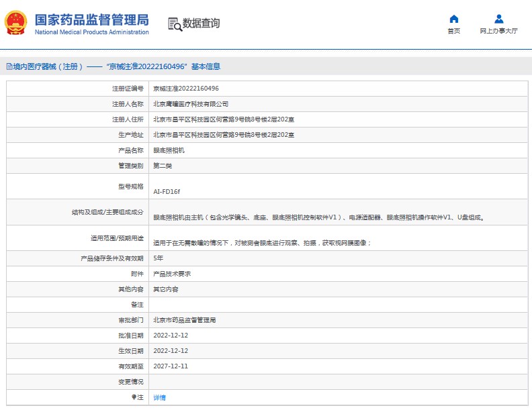Click 注册人住所 address value
The height and width of the screenshot is (410, 532).
(224, 119)
